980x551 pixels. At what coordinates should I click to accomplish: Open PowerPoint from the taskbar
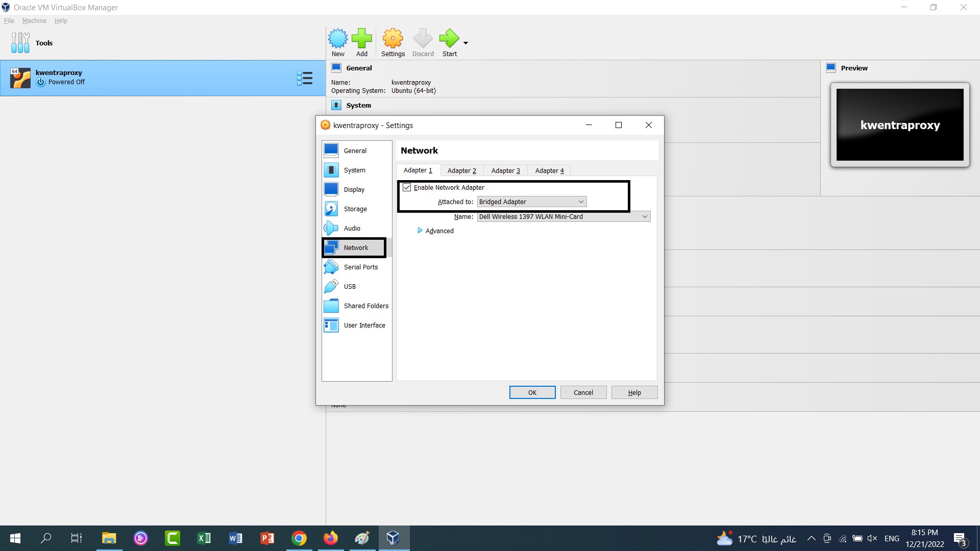(x=267, y=538)
